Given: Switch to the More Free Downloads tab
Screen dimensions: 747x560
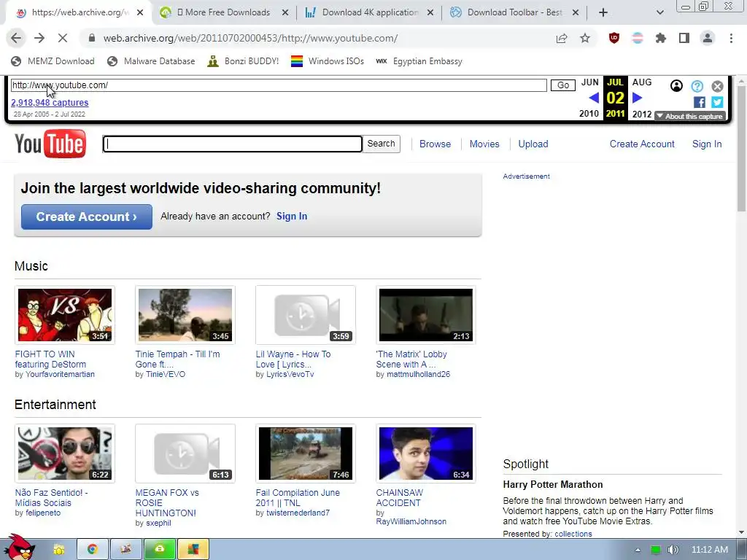Looking at the screenshot, I should 223,12.
